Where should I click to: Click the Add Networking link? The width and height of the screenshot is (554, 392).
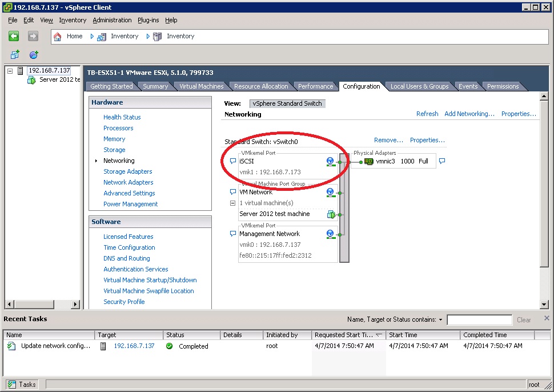pyautogui.click(x=469, y=114)
